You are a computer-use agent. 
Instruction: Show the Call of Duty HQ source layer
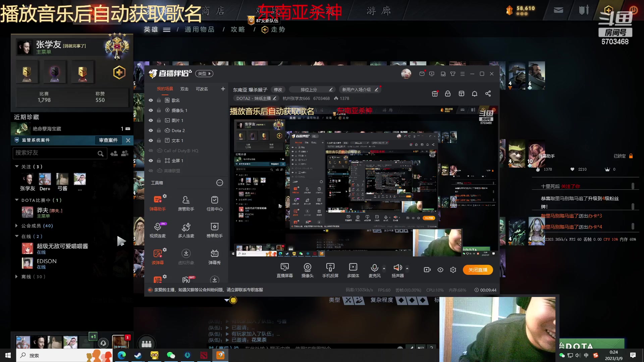pos(151,150)
